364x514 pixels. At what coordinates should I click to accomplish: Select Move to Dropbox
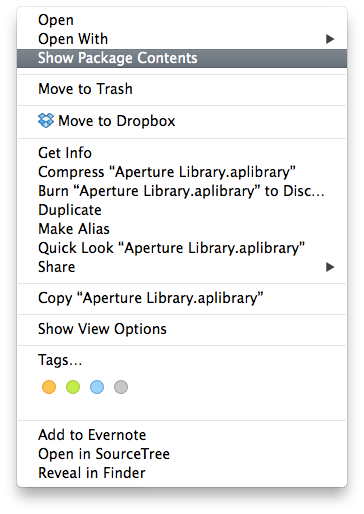click(x=182, y=121)
